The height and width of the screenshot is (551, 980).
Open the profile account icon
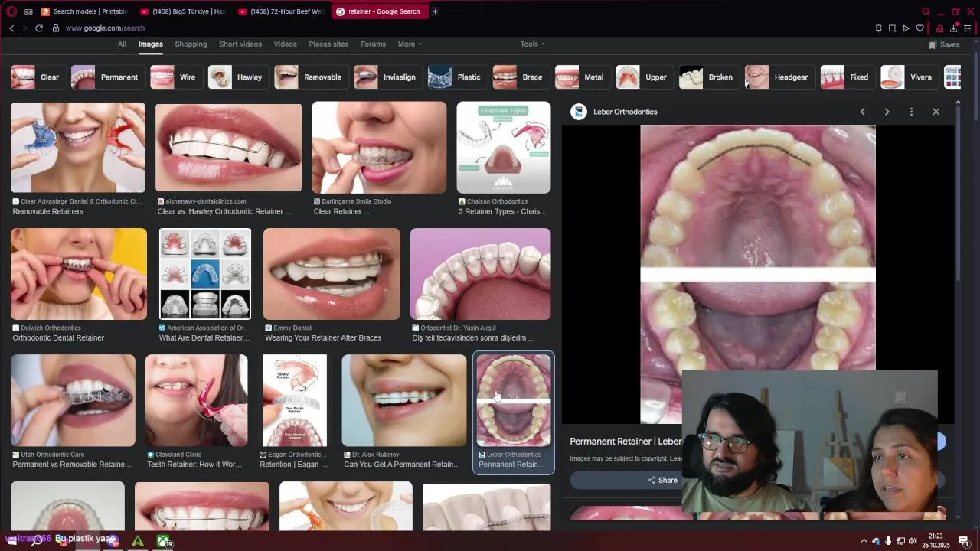click(940, 28)
